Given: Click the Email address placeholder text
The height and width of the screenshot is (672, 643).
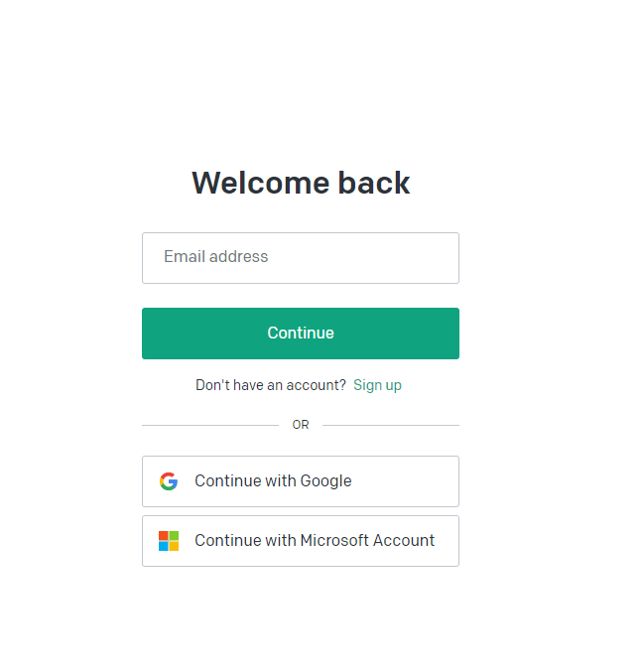Looking at the screenshot, I should [x=216, y=256].
